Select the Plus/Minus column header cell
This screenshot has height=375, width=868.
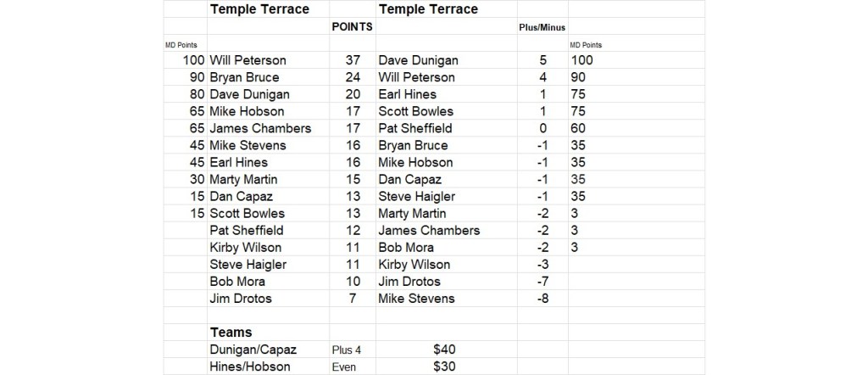point(542,27)
